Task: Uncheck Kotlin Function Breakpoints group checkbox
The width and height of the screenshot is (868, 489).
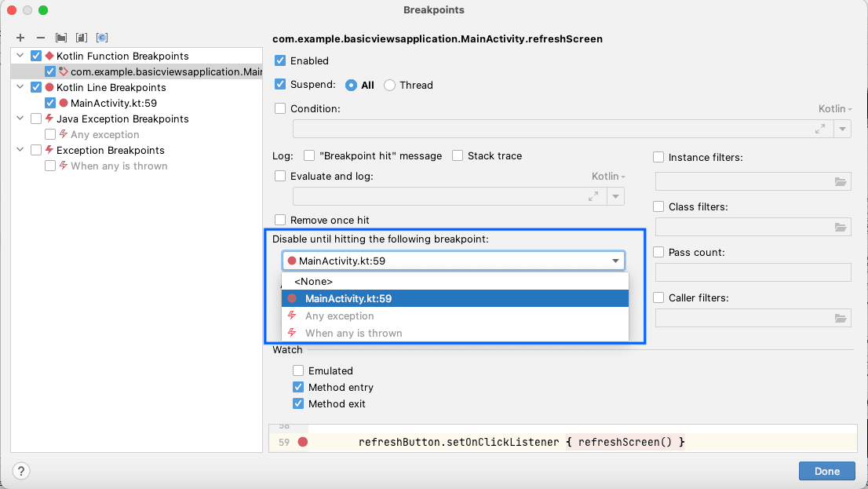Action: point(36,56)
